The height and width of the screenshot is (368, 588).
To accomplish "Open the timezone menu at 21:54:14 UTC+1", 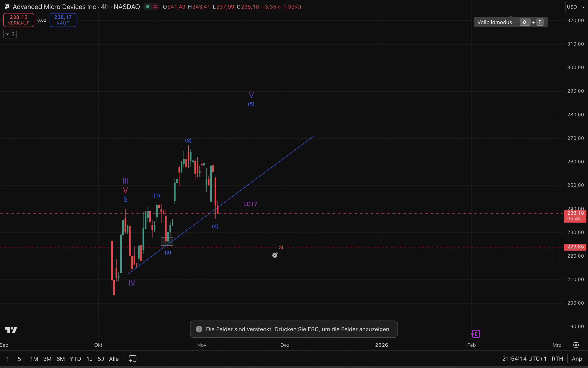I will click(524, 359).
